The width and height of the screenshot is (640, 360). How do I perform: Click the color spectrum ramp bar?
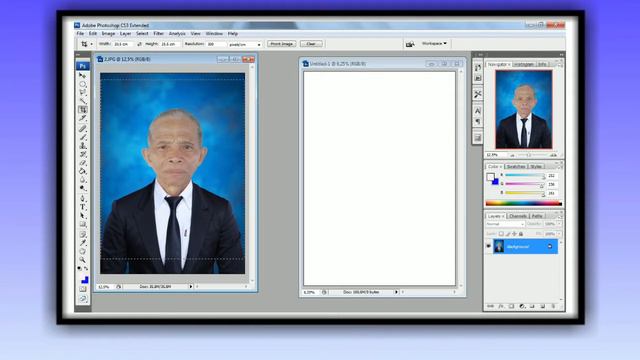[524, 203]
